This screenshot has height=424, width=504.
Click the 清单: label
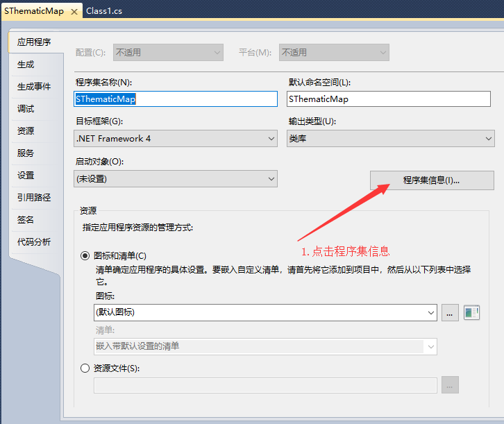click(105, 330)
